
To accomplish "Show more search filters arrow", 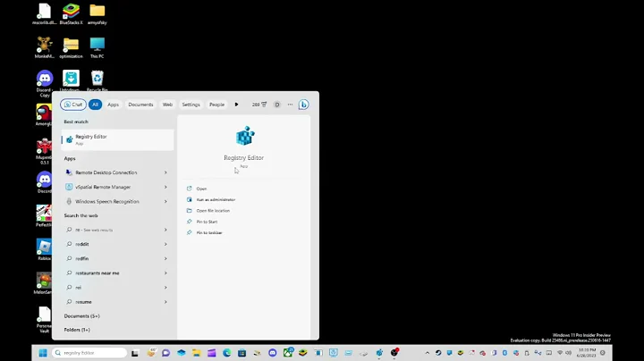I will pos(236,105).
